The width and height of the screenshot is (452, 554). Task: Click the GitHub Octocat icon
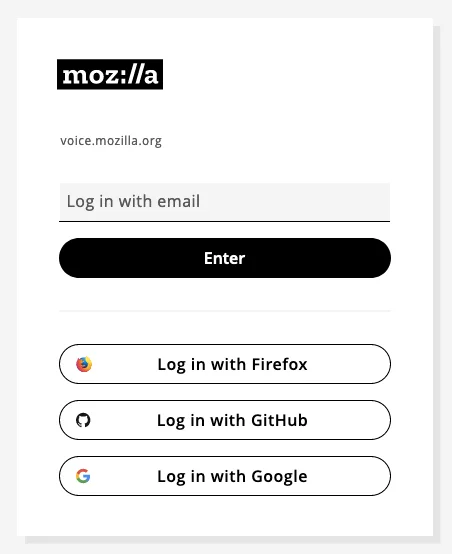pos(83,420)
